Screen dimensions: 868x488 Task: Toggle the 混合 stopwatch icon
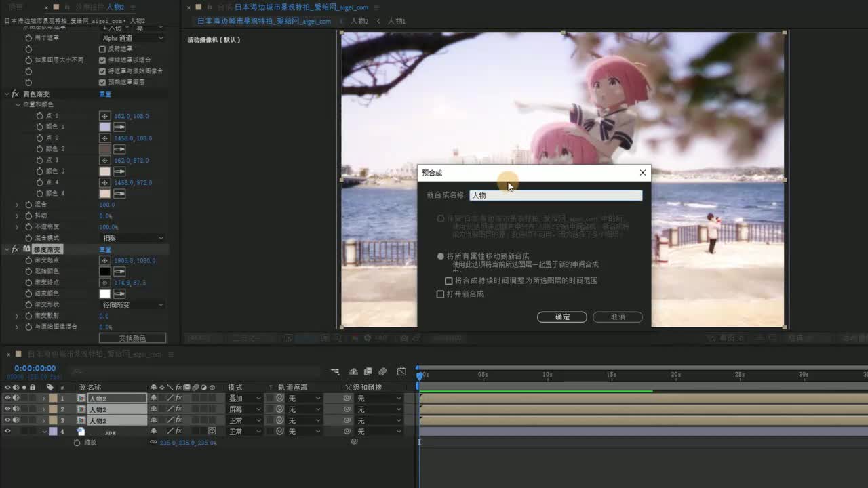point(28,205)
